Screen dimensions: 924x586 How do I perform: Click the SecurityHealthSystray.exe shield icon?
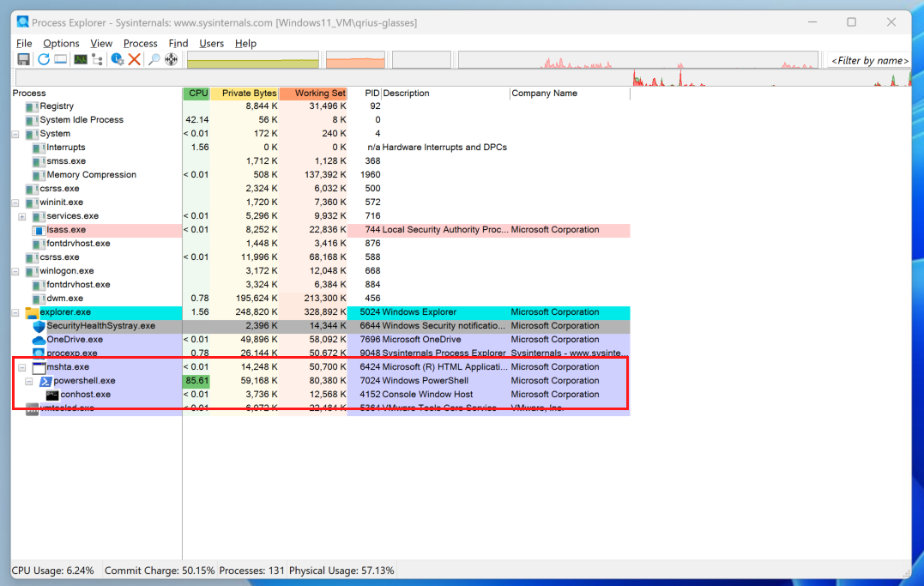click(39, 326)
